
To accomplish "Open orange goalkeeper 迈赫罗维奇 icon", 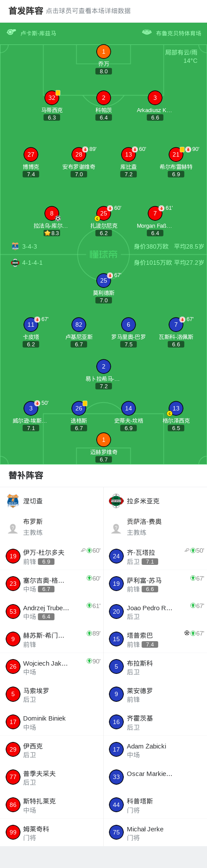I will tap(103, 440).
